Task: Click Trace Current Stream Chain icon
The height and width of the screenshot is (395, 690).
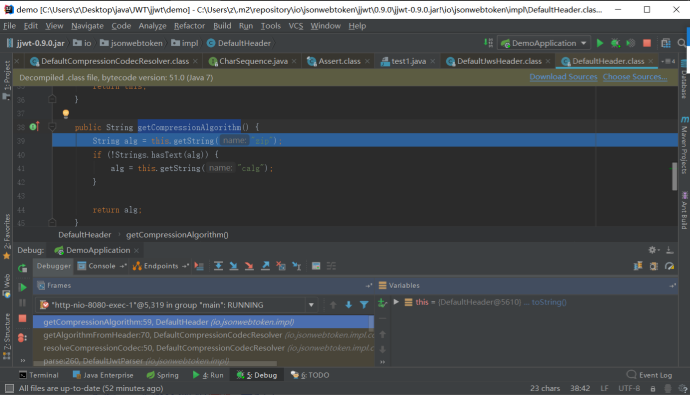Action: 331,266
